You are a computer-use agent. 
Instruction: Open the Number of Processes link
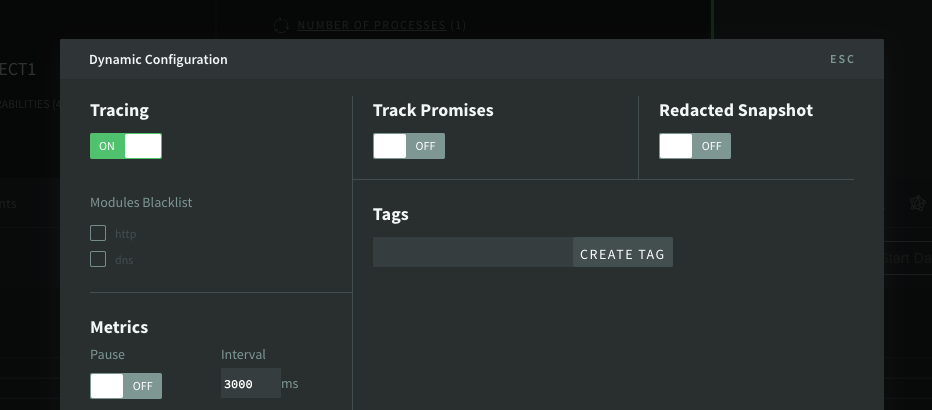(x=370, y=25)
